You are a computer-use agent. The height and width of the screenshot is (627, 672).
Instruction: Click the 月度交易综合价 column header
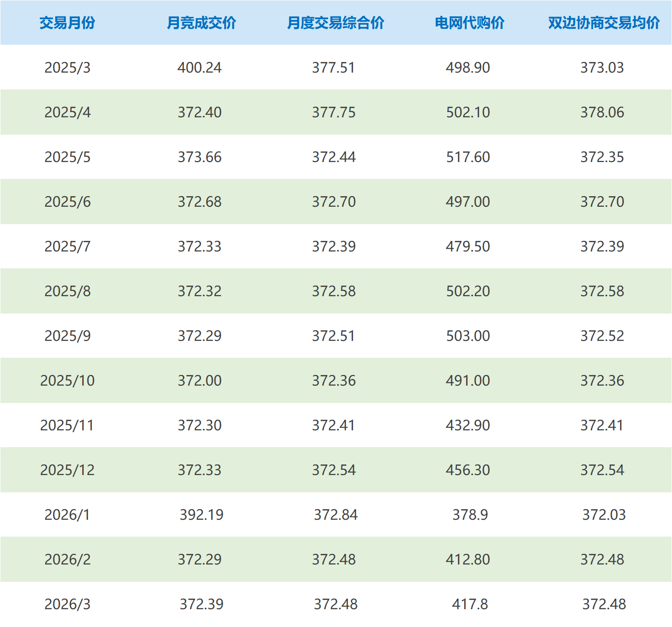click(335, 23)
